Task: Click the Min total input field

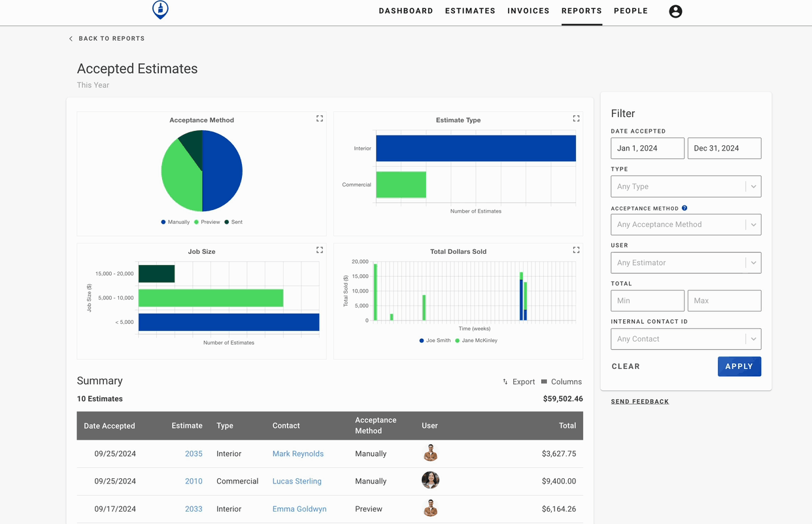Action: (647, 301)
